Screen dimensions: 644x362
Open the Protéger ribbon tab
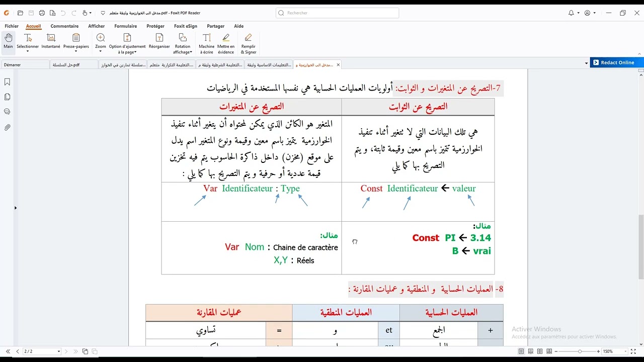tap(155, 26)
